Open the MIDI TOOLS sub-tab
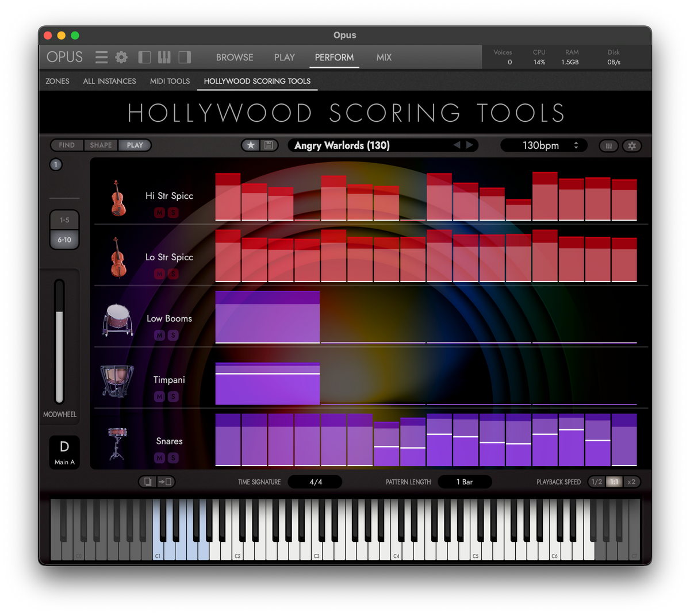Screen dimensions: 690x616 pyautogui.click(x=170, y=81)
